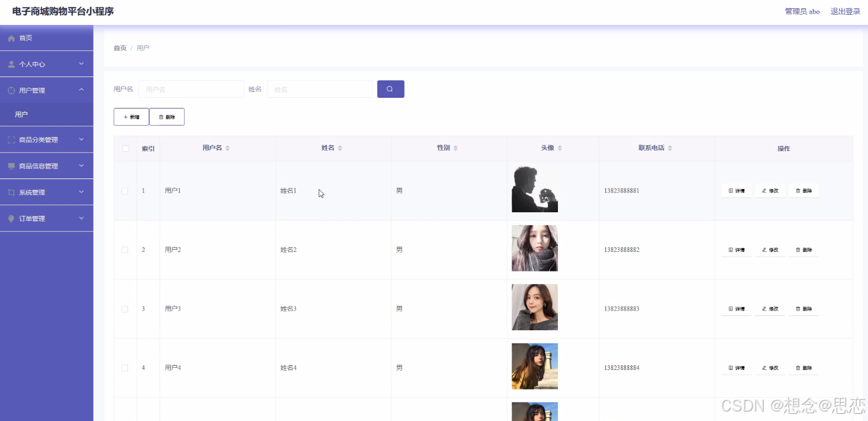This screenshot has width=868, height=421.
Task: Click phone number 13823888881
Action: click(622, 191)
